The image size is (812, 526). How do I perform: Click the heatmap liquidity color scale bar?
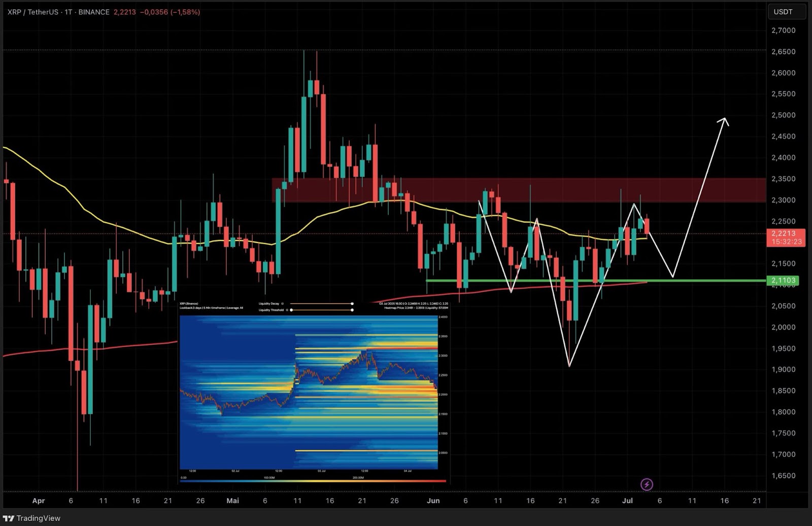(313, 481)
